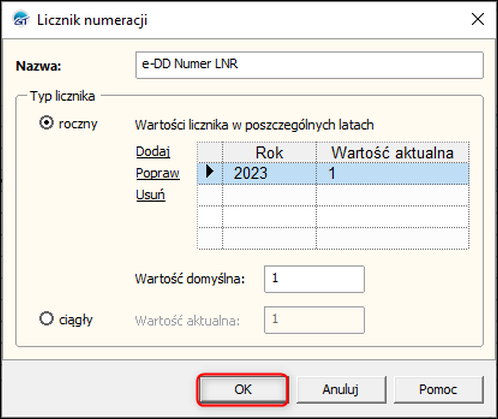Click the disabled Wartość aktualna field
498x419 pixels.
(x=314, y=320)
